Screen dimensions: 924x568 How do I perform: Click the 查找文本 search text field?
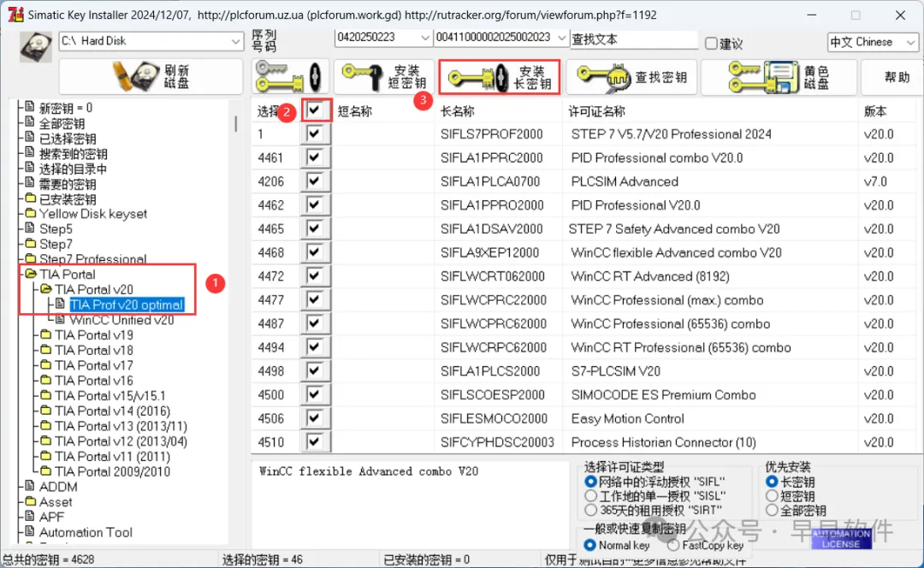pyautogui.click(x=633, y=39)
